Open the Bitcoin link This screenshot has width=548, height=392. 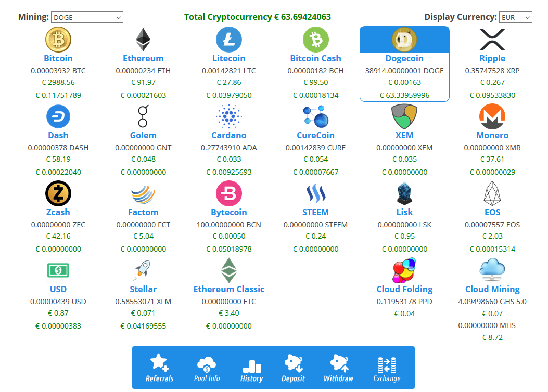tap(58, 58)
